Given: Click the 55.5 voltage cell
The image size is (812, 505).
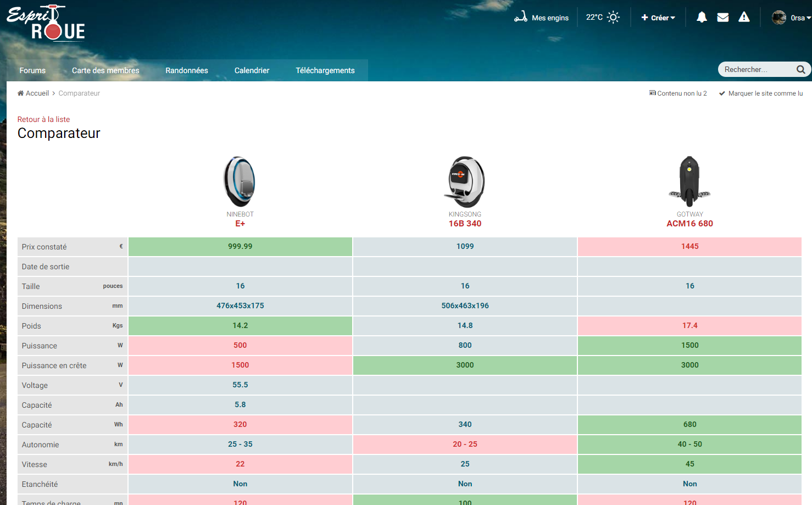Looking at the screenshot, I should click(240, 385).
